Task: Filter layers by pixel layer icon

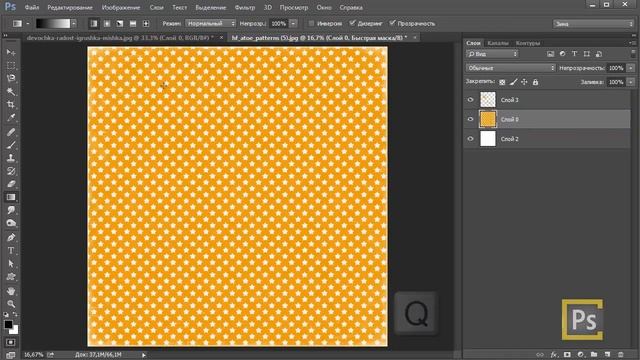Action: [550, 54]
